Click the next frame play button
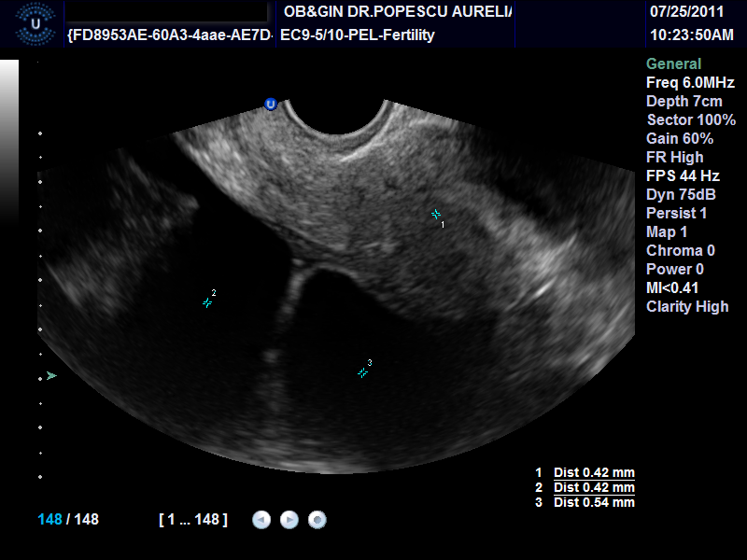747x560 pixels. point(289,520)
